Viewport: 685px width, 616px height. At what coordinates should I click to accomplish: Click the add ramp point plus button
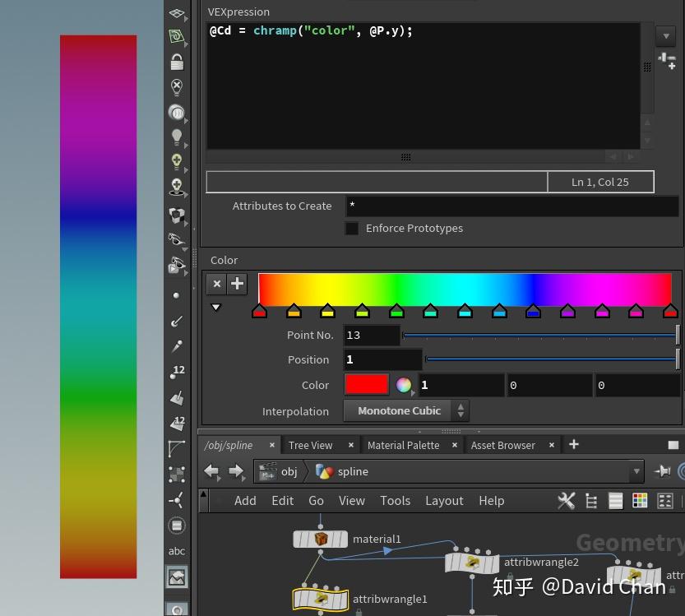click(237, 284)
